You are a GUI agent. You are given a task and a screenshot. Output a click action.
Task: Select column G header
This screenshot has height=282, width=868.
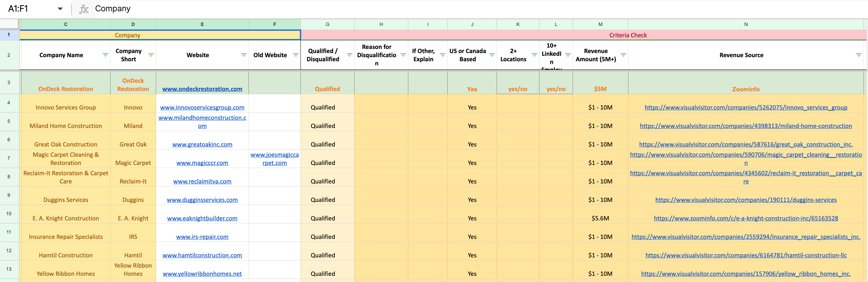[327, 24]
